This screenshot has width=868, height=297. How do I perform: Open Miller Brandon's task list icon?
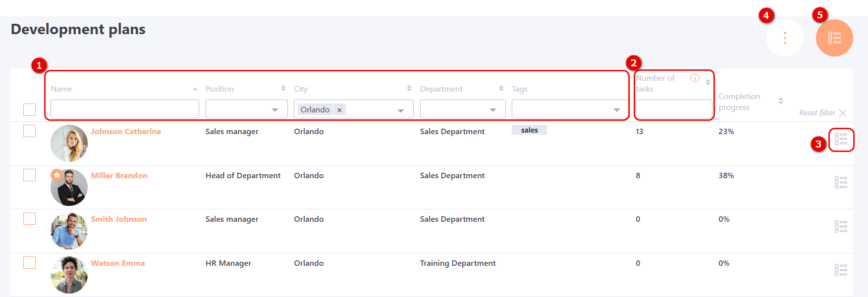(841, 183)
